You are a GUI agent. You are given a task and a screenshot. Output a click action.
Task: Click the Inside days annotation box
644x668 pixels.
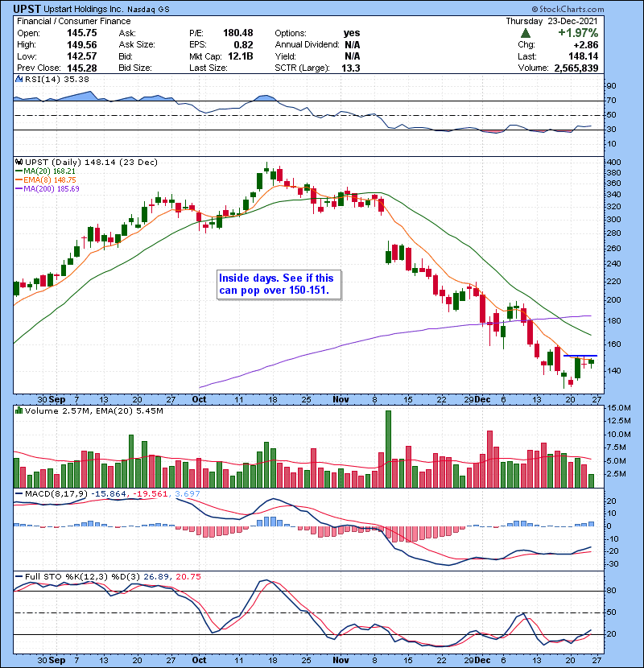click(279, 285)
